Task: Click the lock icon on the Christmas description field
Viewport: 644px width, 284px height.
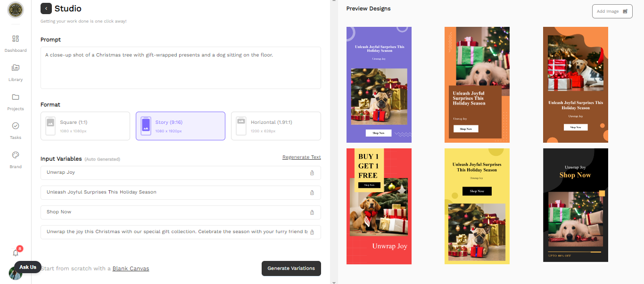Action: [312, 232]
